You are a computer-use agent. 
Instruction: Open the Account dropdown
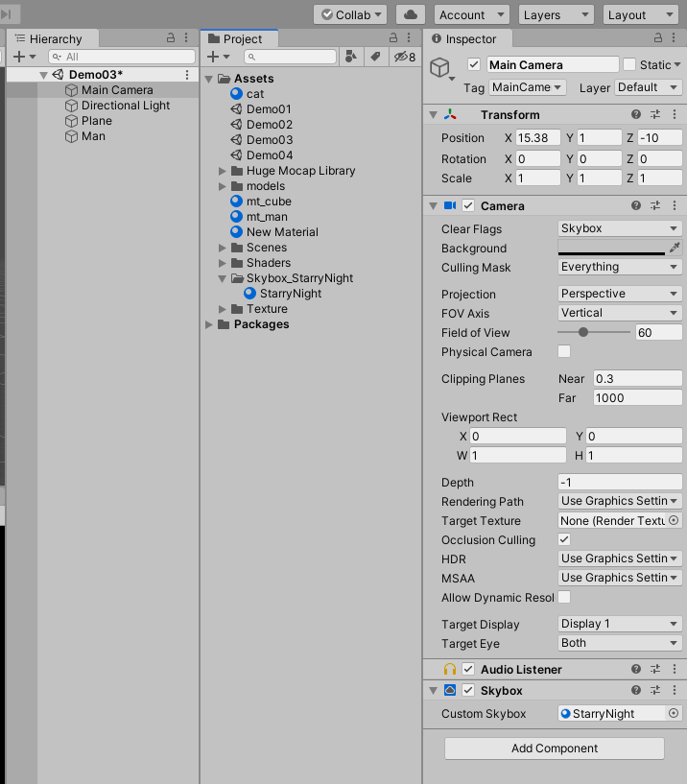471,14
